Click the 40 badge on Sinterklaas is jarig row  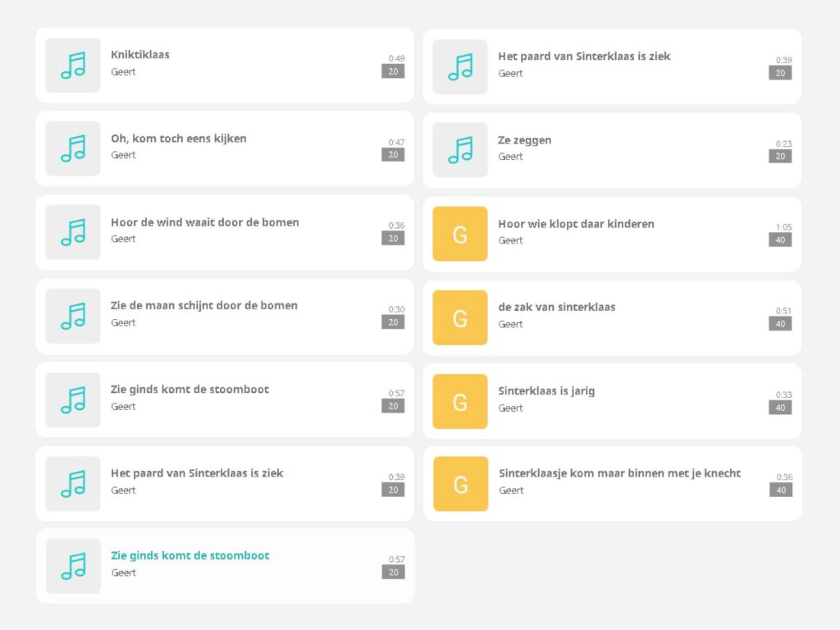(x=780, y=408)
